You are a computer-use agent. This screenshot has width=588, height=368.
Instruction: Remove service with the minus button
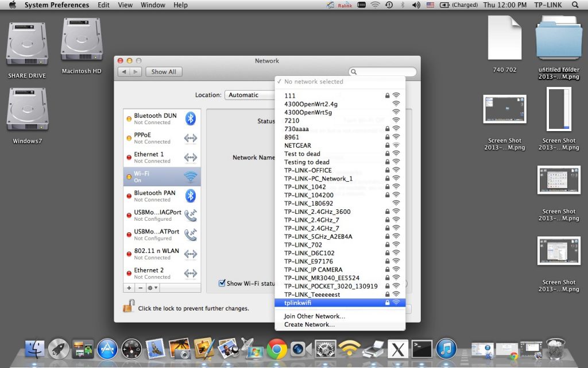click(140, 287)
